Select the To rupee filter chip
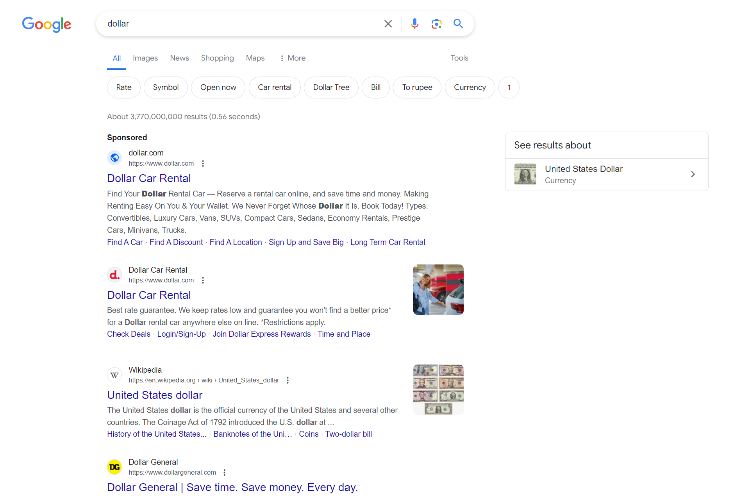 [417, 87]
